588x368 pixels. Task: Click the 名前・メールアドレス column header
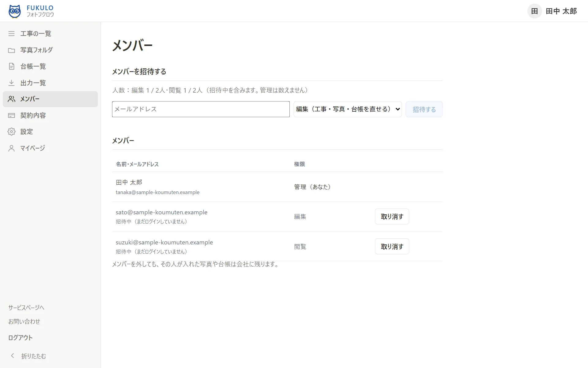137,164
